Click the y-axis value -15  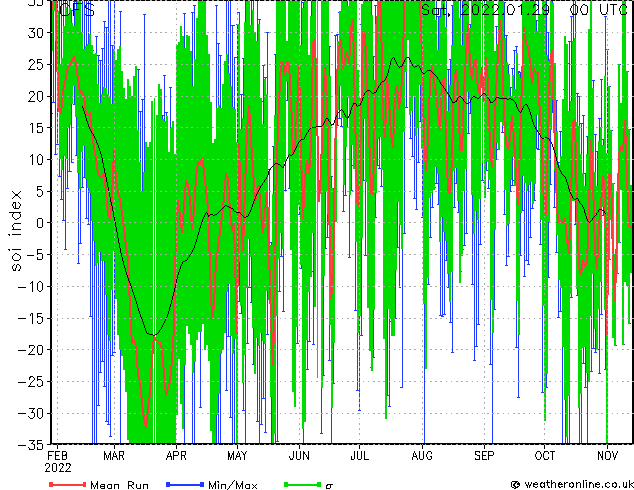31,318
